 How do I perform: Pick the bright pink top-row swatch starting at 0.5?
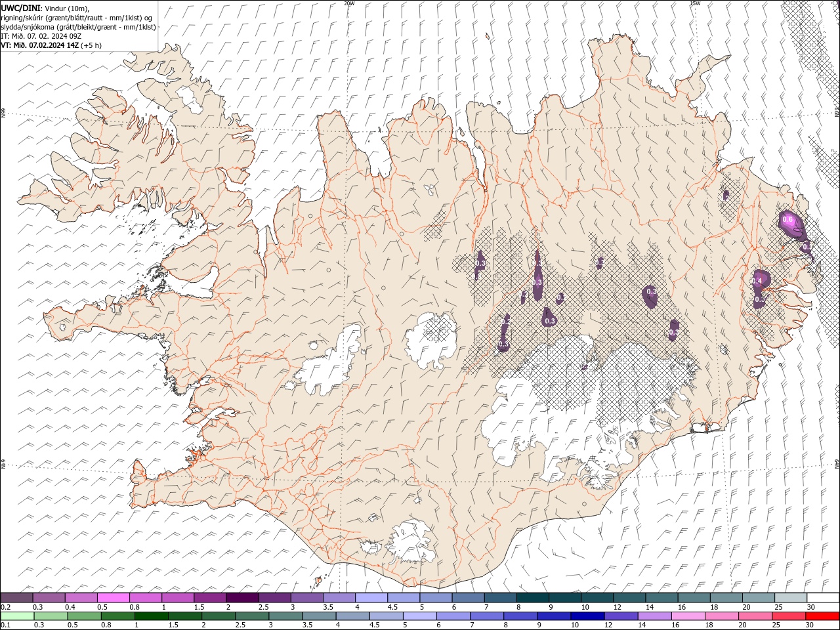point(113,598)
